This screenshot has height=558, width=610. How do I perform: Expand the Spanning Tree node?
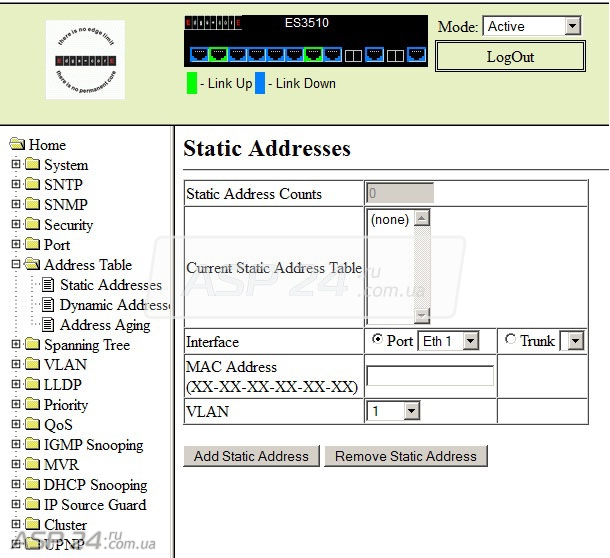pos(16,344)
